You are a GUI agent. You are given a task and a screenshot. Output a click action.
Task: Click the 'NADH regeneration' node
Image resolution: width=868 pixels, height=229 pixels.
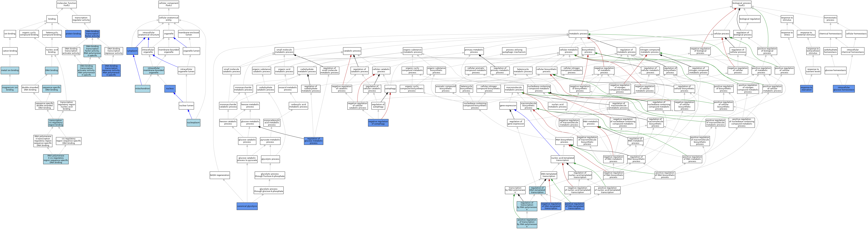(x=220, y=175)
